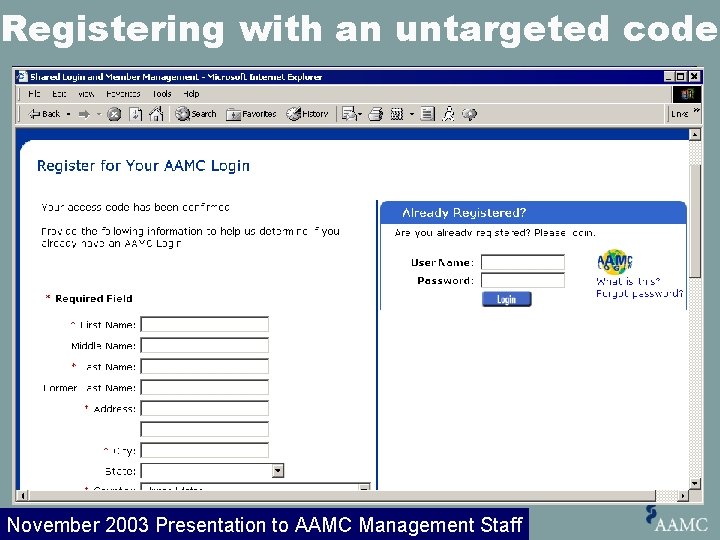
Task: Click the vertical scrollbar down arrow
Action: (x=695, y=484)
